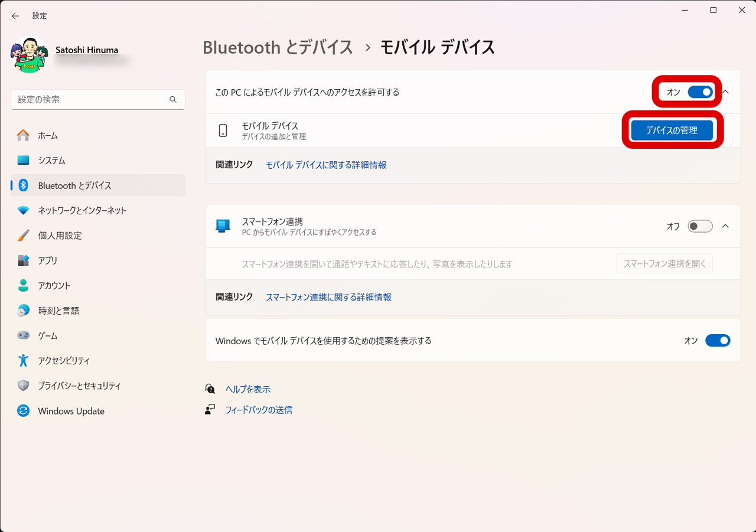Click inside the 設定の検索 search box
Screen dimensions: 756x532
(97, 99)
